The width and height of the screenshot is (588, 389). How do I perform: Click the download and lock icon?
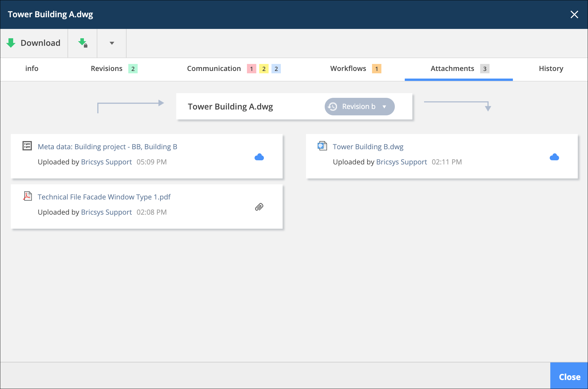(83, 43)
